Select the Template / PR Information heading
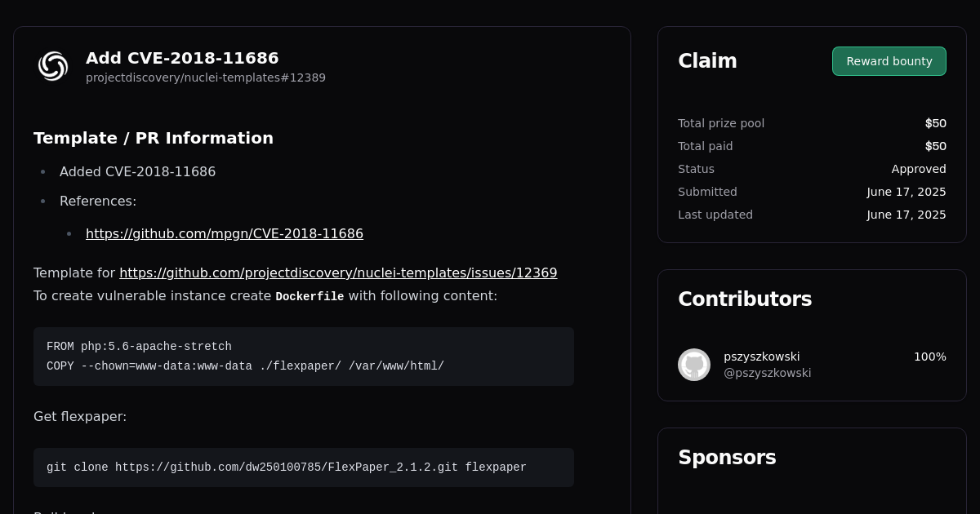 [x=154, y=138]
